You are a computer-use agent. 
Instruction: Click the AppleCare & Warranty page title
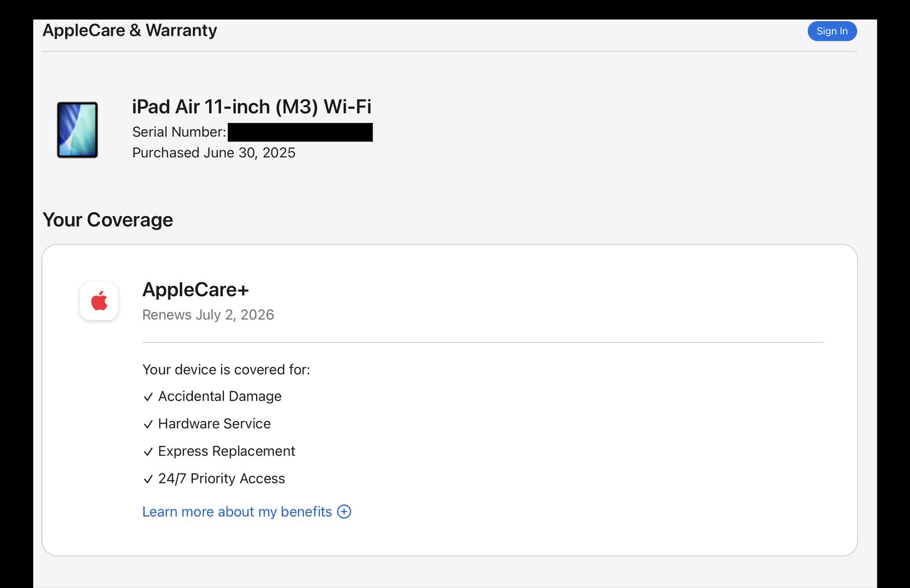[x=130, y=30]
